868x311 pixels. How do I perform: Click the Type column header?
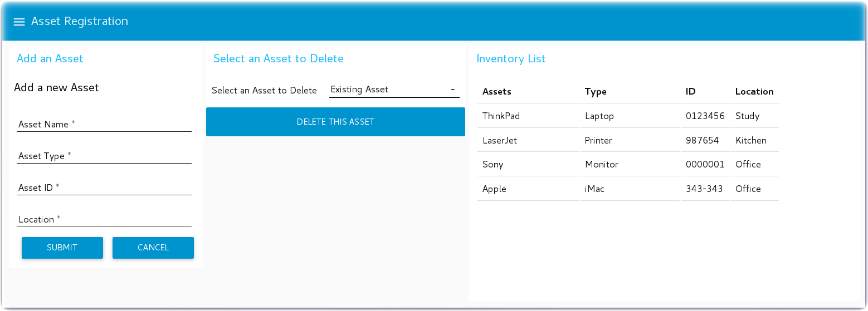(x=596, y=92)
